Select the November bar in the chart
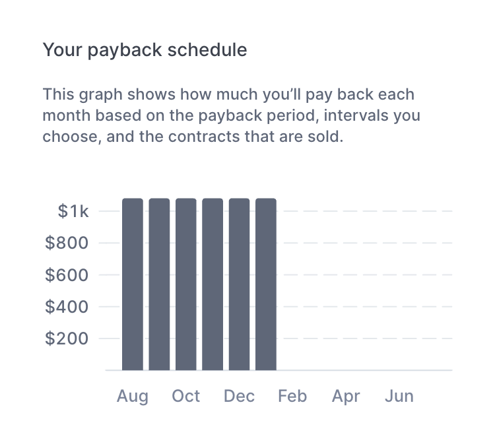Viewport: 495px width, 448px height. click(213, 284)
